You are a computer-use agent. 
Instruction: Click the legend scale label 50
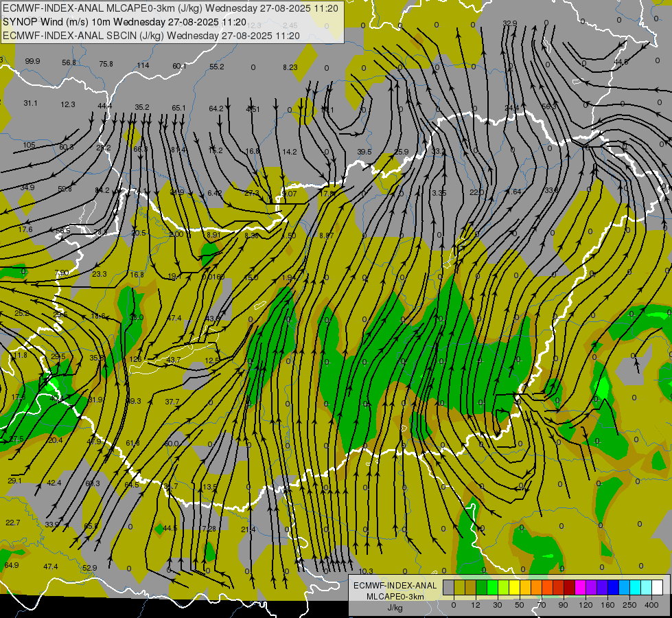click(520, 605)
